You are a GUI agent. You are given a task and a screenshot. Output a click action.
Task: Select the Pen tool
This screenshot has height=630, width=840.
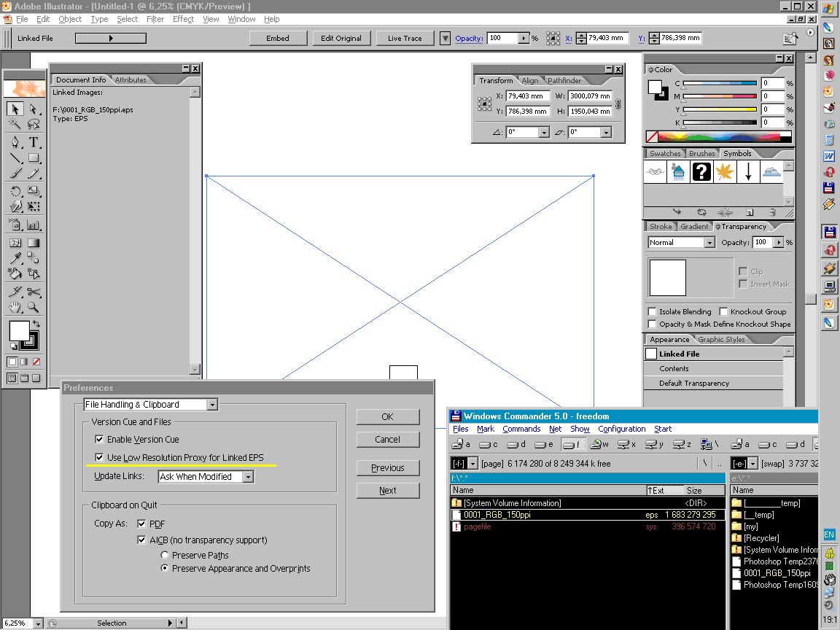point(15,142)
